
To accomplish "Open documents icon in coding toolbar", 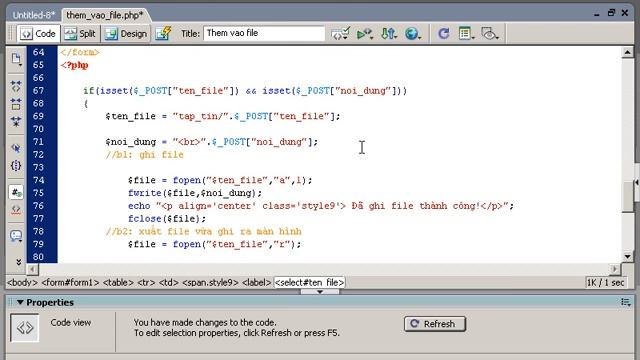I will tap(16, 60).
